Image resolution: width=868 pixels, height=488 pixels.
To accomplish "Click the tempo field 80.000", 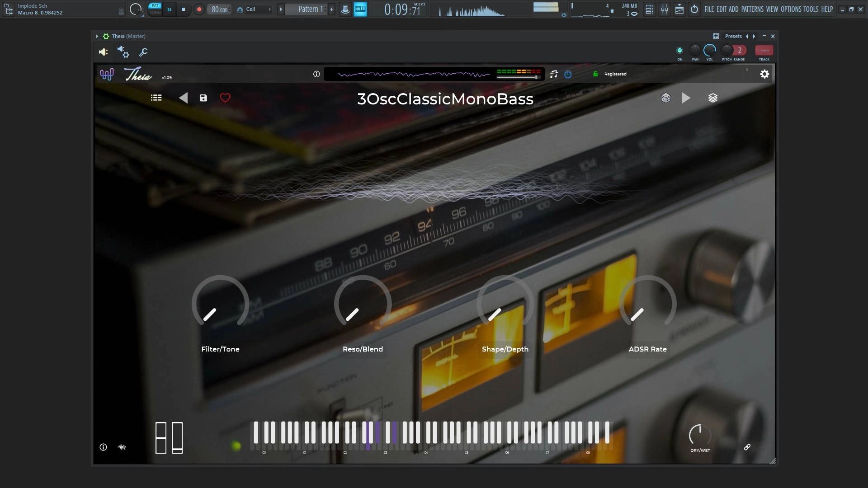I will point(220,9).
